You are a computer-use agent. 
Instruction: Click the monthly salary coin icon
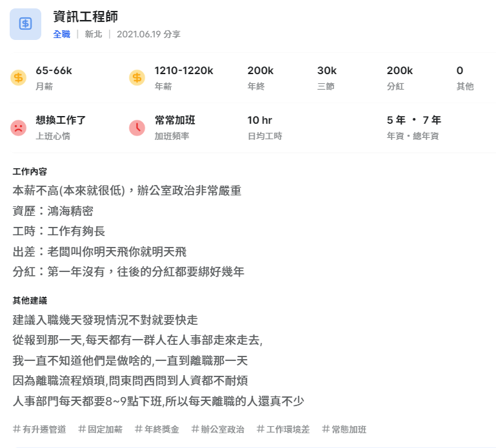18,78
